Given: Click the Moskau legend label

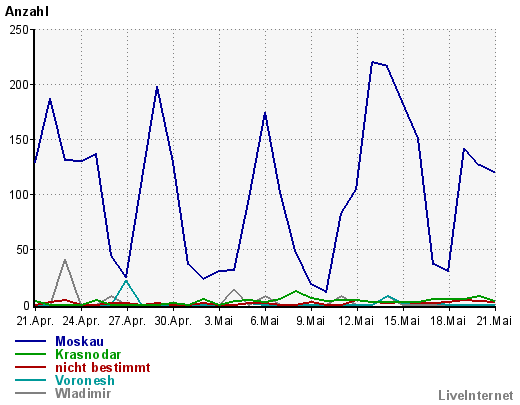Looking at the screenshot, I should [x=79, y=341].
